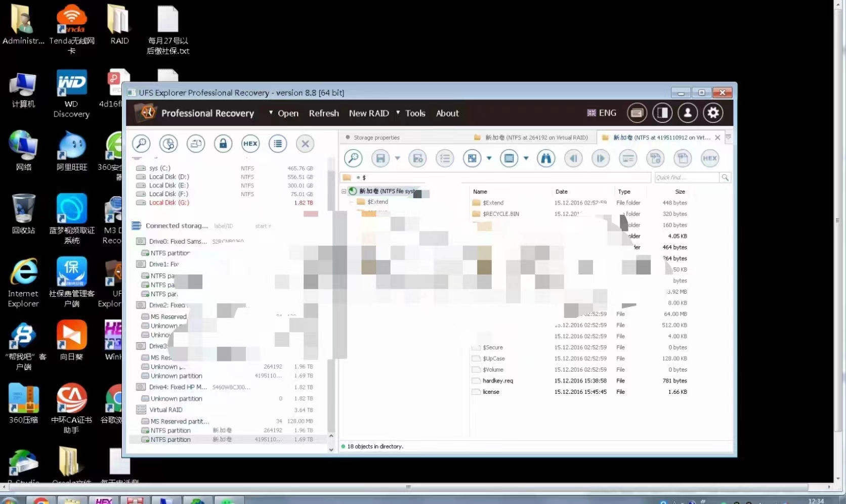Sort files by the Size column header

(x=680, y=192)
